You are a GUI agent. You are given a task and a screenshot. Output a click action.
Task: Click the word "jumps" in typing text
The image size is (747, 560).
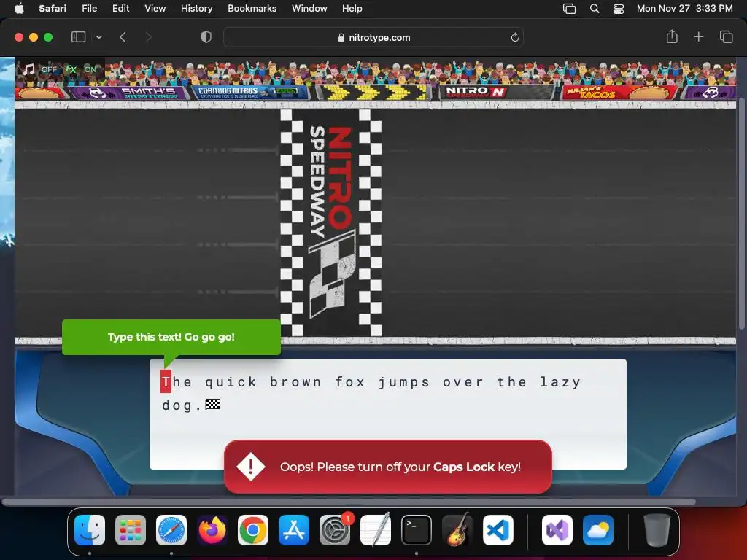404,382
